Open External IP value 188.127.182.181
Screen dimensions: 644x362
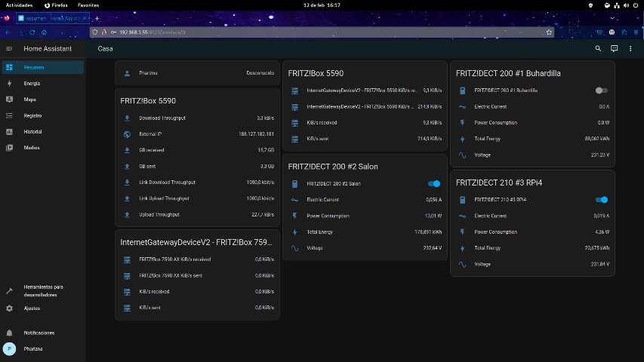pyautogui.click(x=256, y=134)
